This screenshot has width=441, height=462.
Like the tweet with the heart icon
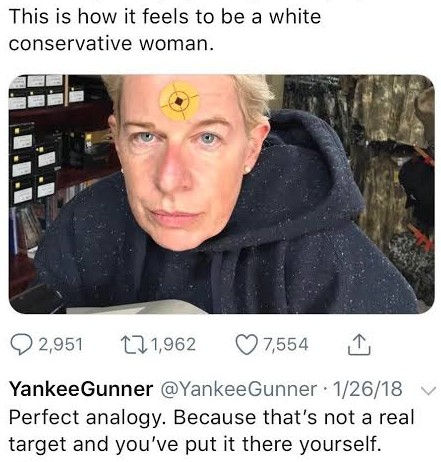[248, 345]
